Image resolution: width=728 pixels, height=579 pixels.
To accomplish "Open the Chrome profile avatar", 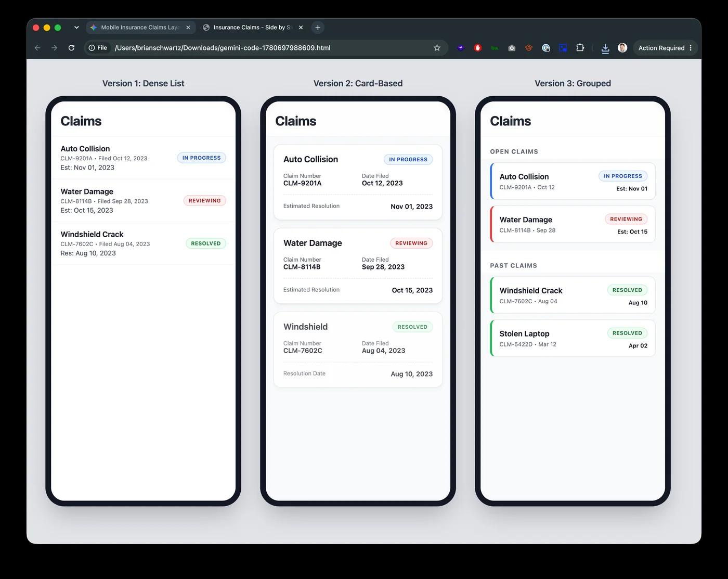I will [622, 48].
